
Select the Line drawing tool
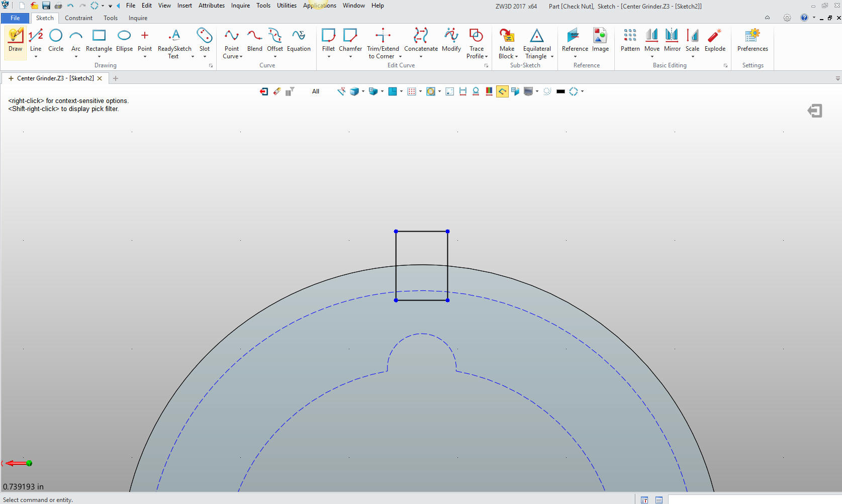36,41
